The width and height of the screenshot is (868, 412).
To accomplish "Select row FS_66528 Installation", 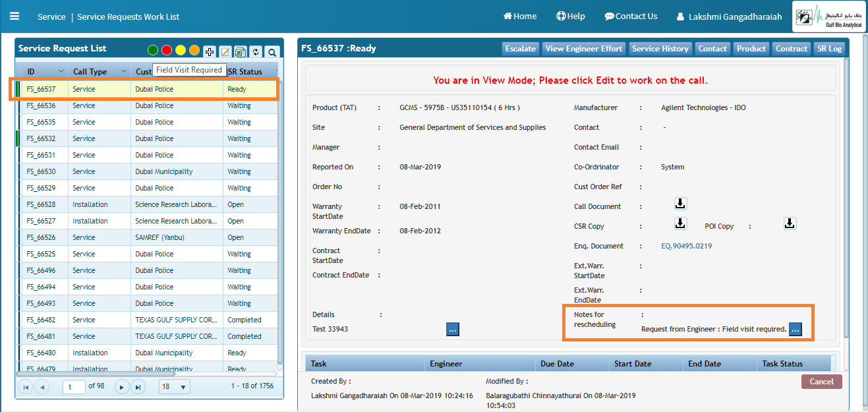I will (x=146, y=204).
